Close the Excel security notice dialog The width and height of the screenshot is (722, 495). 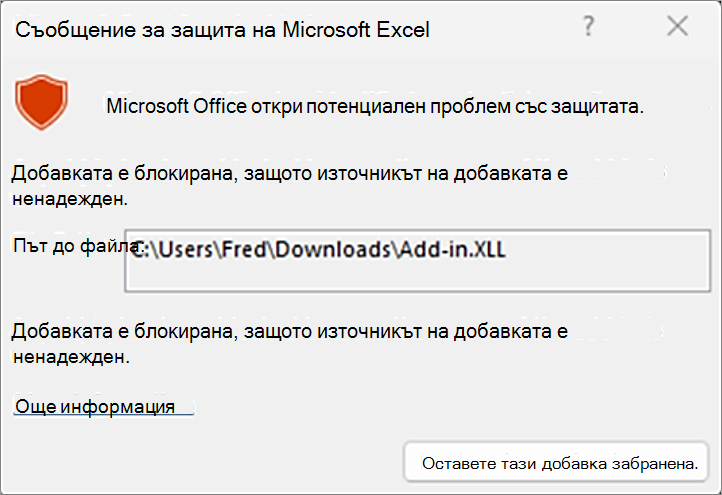click(678, 26)
